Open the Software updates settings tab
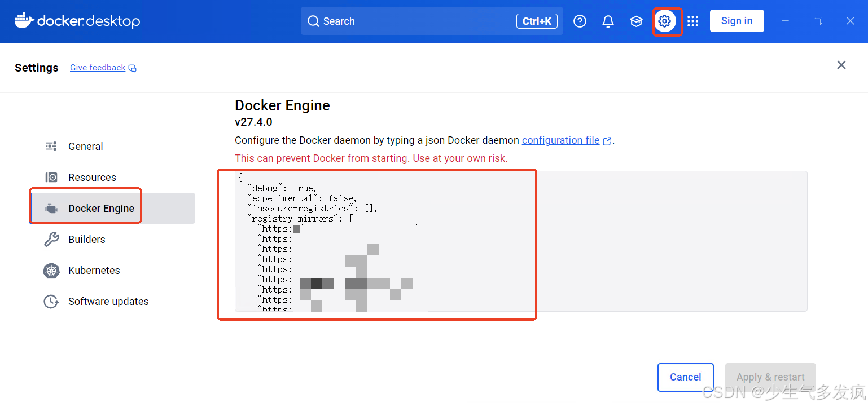The image size is (868, 407). (x=112, y=302)
